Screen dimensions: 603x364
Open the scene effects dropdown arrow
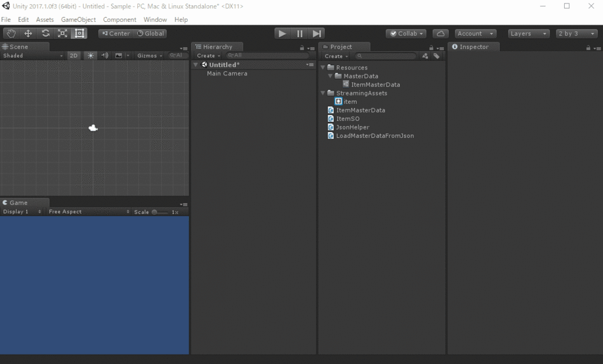[x=128, y=56]
